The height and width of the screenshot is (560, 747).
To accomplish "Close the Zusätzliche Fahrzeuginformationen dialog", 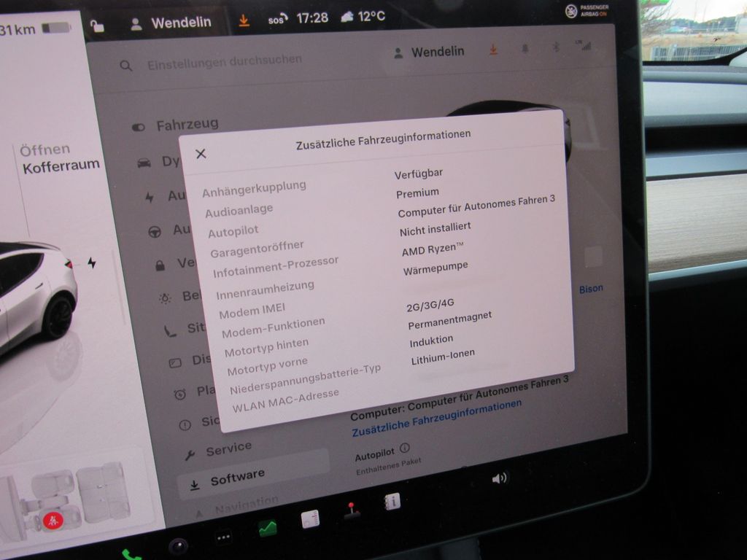I will tap(201, 153).
